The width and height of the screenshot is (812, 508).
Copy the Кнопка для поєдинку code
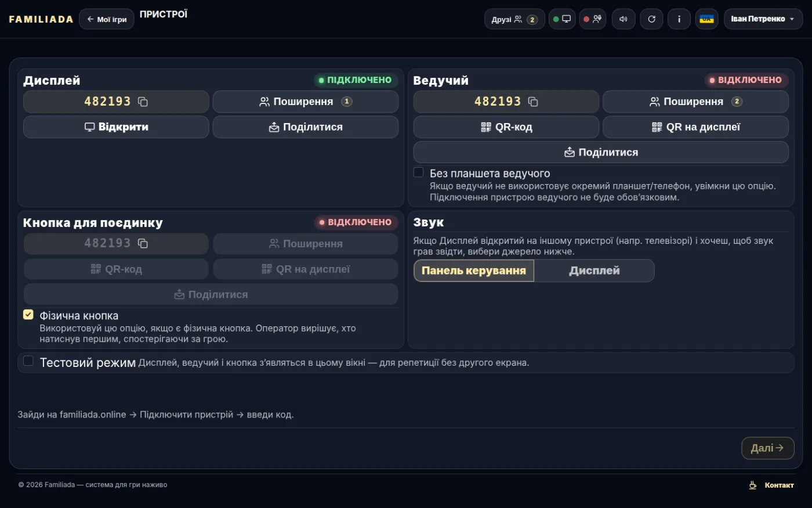tap(143, 243)
